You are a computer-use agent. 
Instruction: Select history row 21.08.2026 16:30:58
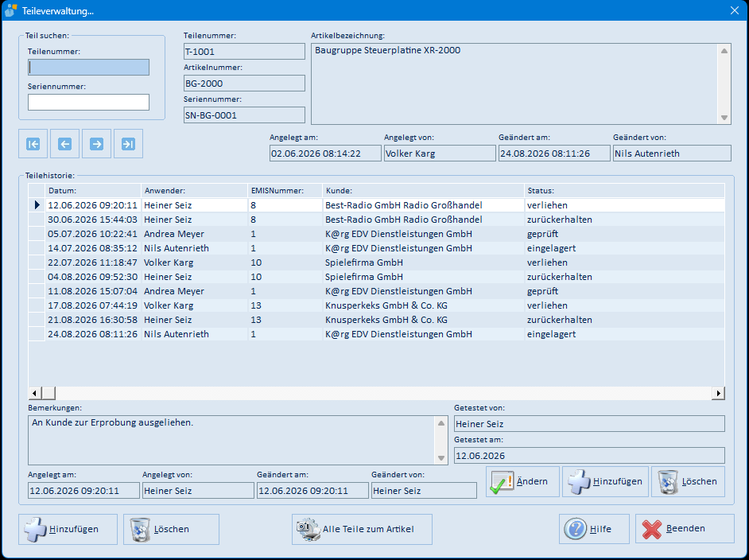[x=376, y=320]
